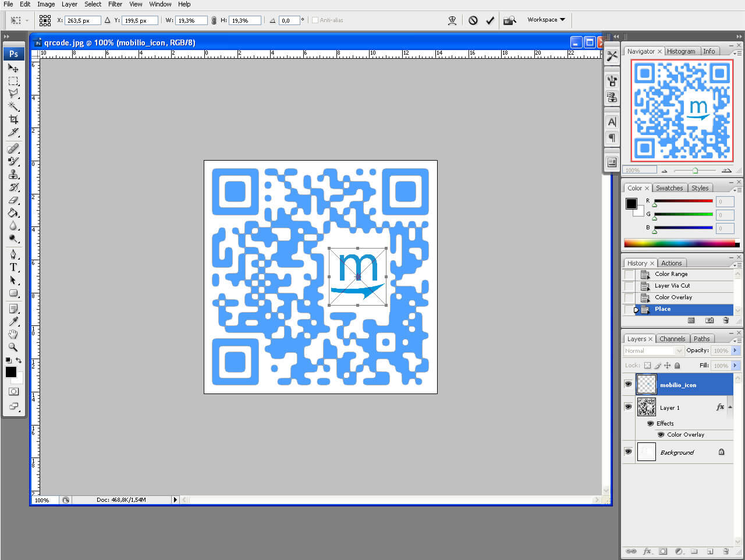The image size is (745, 560).
Task: Open the Color panel options menu
Action: pyautogui.click(x=737, y=190)
